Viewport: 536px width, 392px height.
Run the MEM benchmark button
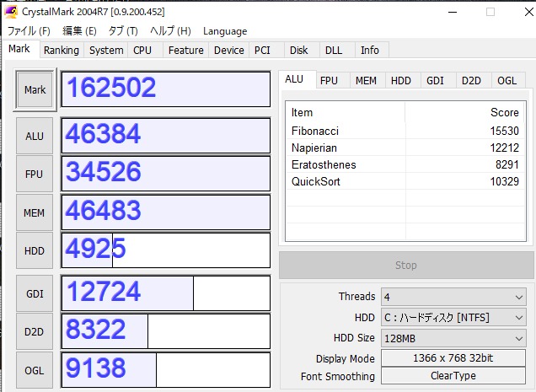tap(35, 212)
